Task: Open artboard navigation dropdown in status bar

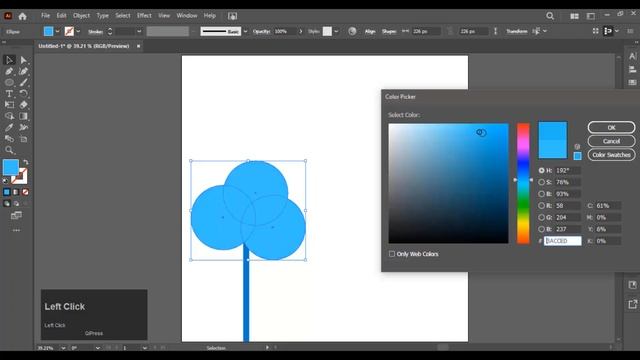Action: (x=144, y=348)
